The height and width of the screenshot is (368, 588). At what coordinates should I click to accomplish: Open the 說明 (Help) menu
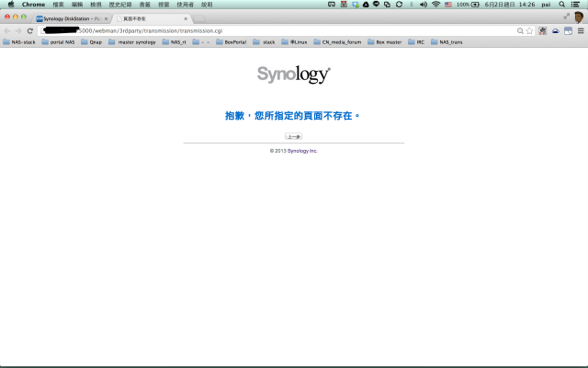tap(207, 4)
